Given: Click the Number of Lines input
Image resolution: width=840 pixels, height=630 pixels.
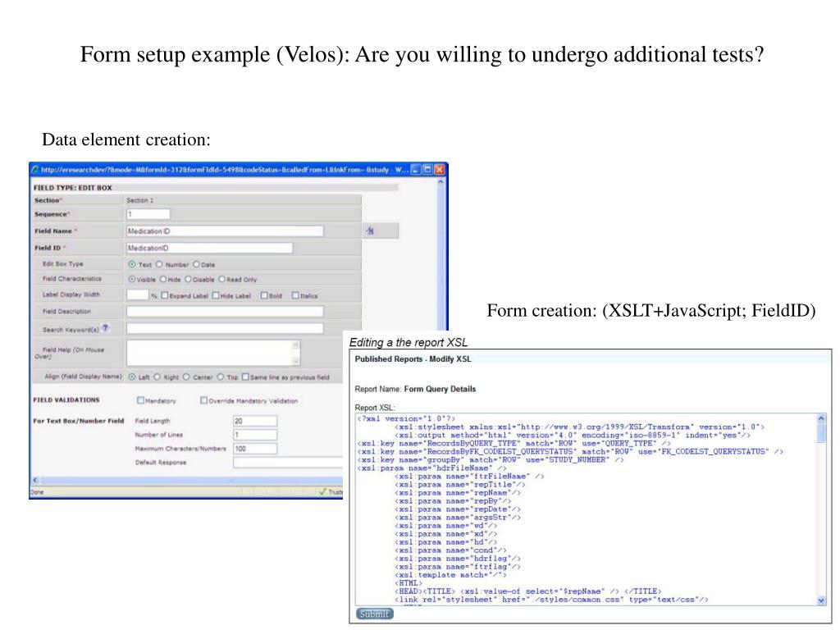Looking at the screenshot, I should point(255,435).
